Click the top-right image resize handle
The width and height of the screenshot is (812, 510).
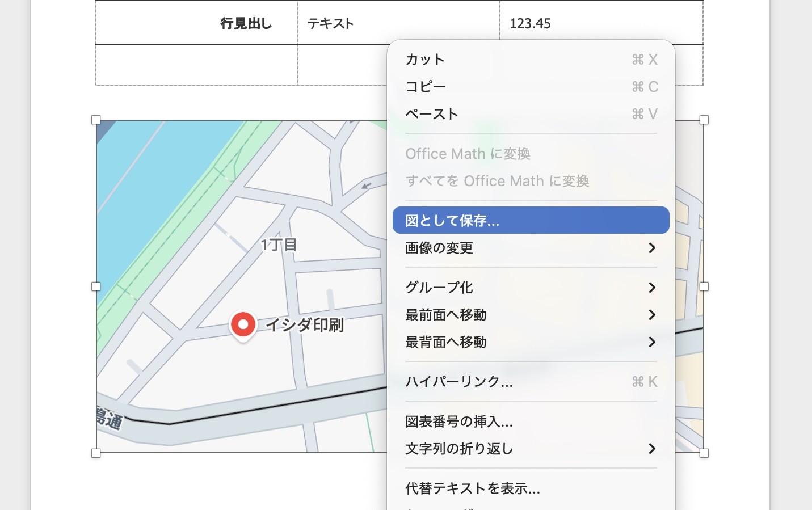coord(704,120)
